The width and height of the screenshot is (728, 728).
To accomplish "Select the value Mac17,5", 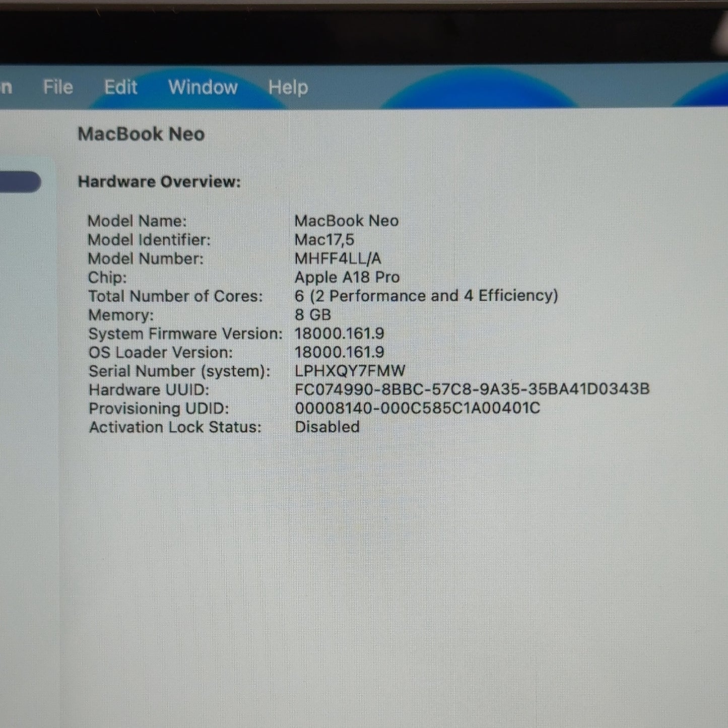I will [x=324, y=240].
